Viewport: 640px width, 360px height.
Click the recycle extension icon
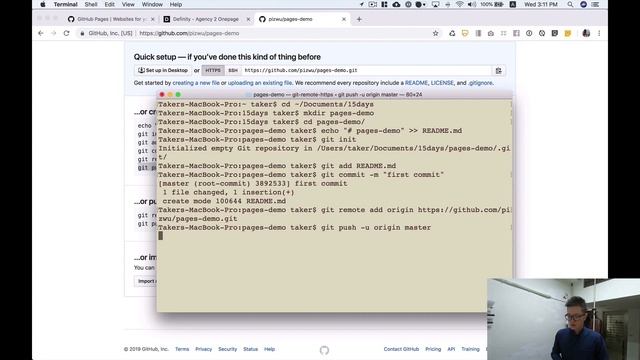point(452,33)
